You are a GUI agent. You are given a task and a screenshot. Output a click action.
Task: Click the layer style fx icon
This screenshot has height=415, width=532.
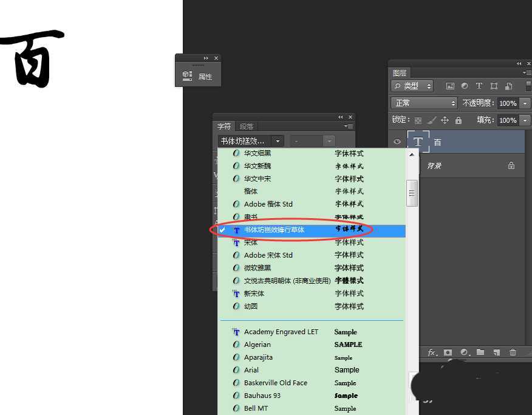(432, 352)
